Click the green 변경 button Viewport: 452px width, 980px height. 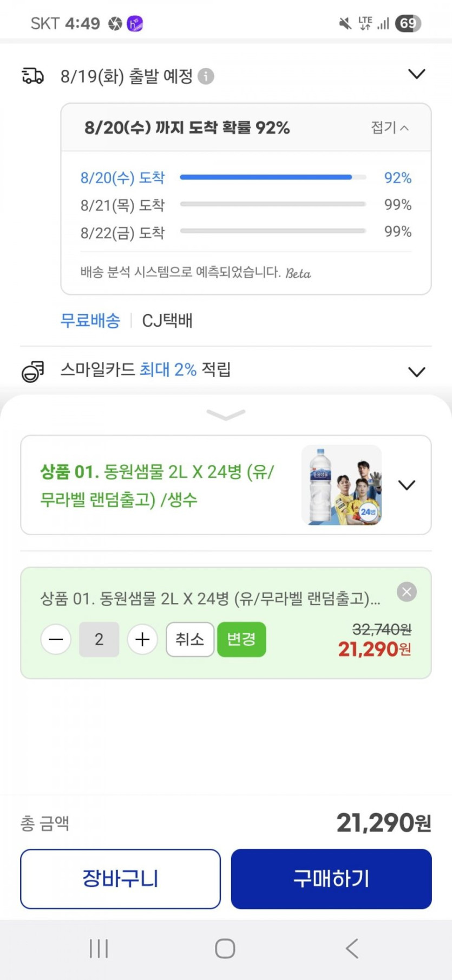[x=241, y=639]
